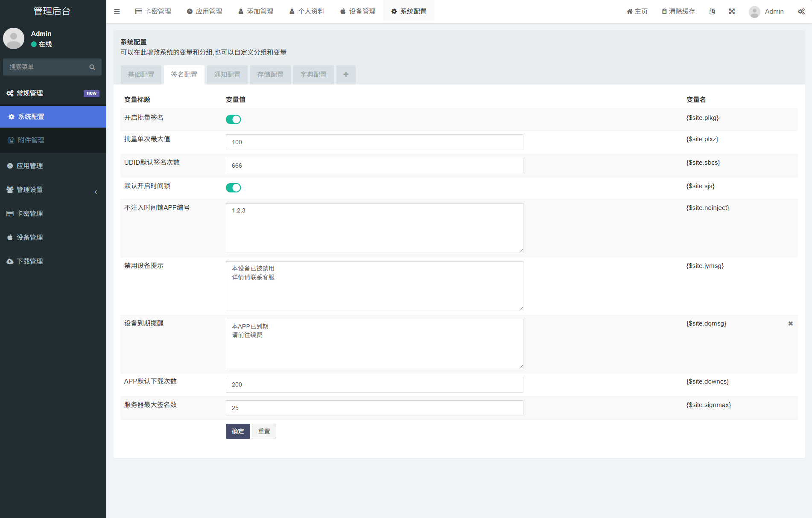The image size is (812, 518).
Task: Open the navigation with the hamburger menu icon
Action: 117,11
